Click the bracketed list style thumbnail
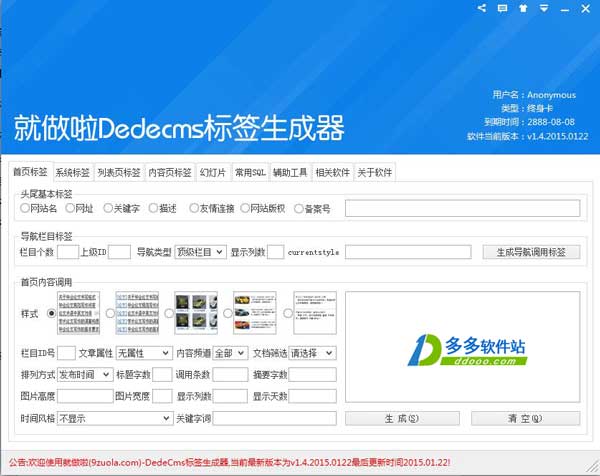Viewport: 600px width, 476px height. pos(137,313)
